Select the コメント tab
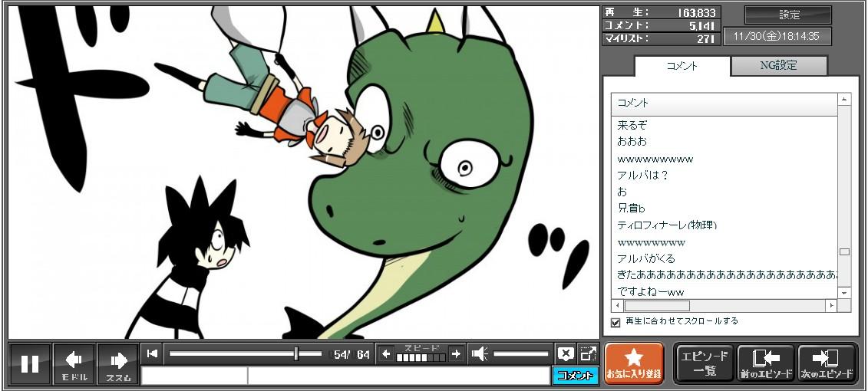The image size is (868, 391). [682, 66]
